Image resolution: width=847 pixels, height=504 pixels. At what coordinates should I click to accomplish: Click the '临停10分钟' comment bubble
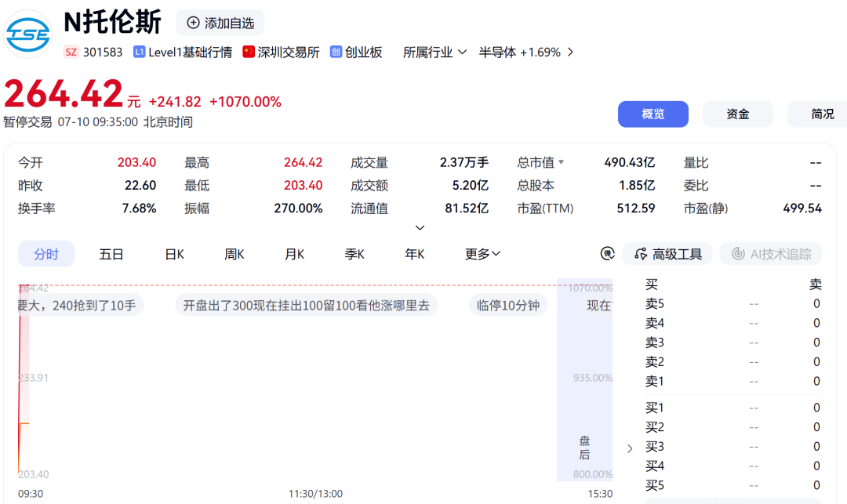pos(508,306)
